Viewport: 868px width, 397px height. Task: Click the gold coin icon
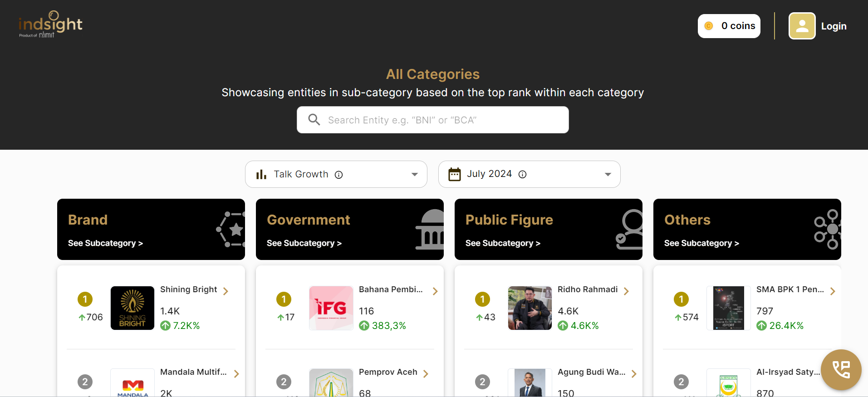tap(709, 26)
